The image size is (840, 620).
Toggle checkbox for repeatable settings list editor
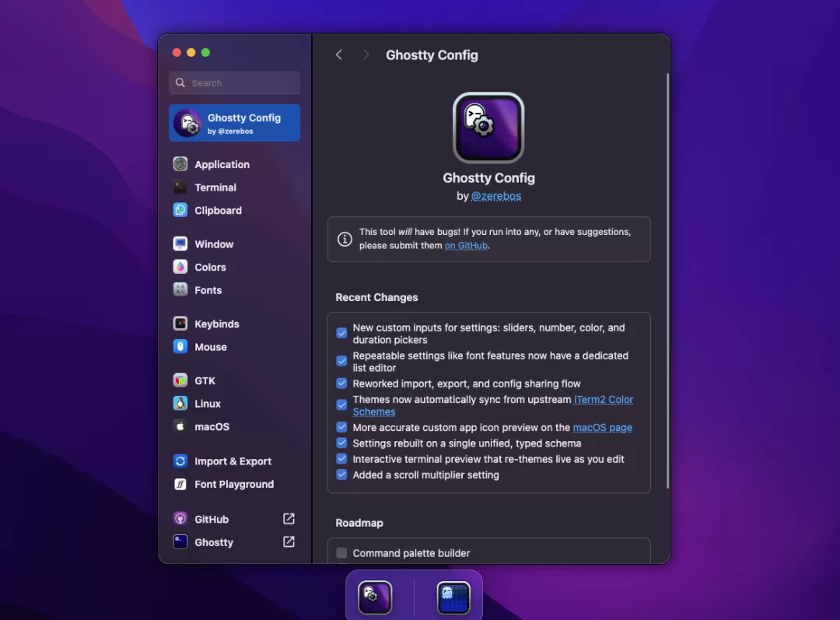pos(341,361)
